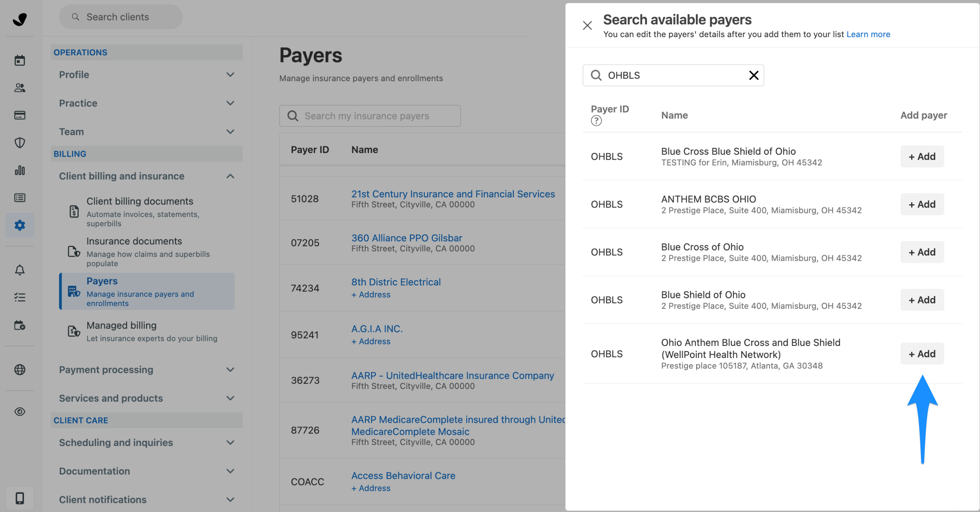
Task: Expand the Client notifications section
Action: click(x=230, y=500)
